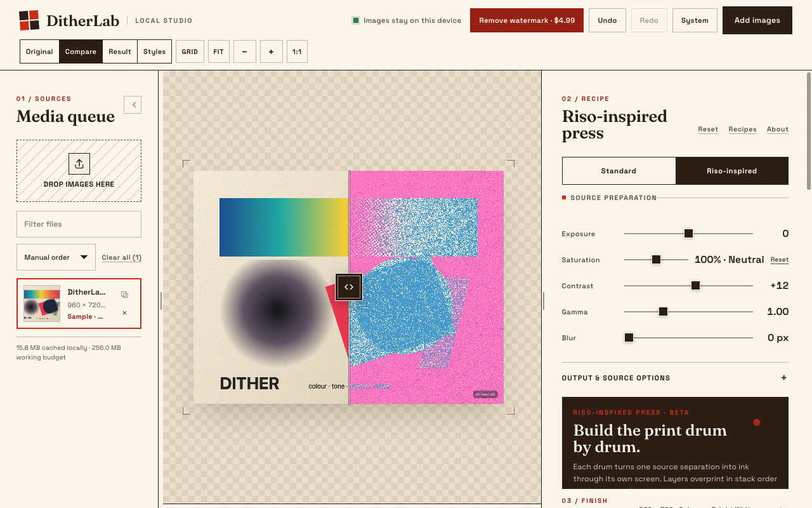Screen dimensions: 812x508
Task: Grab the compare split handle on canvas
Action: (349, 287)
